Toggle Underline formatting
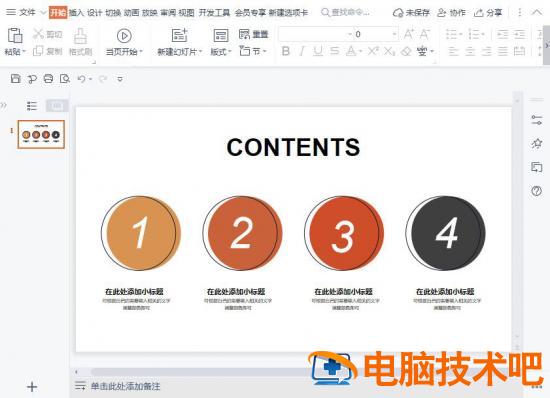 (318, 52)
